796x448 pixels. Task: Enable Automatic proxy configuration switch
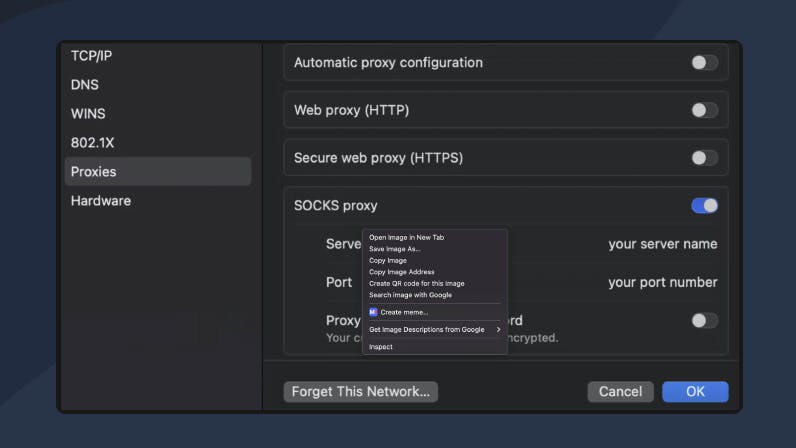pyautogui.click(x=704, y=62)
